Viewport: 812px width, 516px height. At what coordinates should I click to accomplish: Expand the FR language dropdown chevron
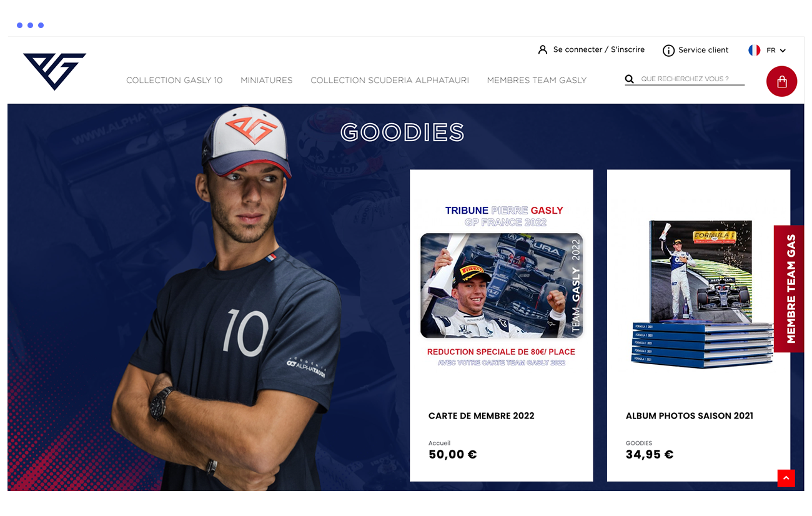coord(783,51)
